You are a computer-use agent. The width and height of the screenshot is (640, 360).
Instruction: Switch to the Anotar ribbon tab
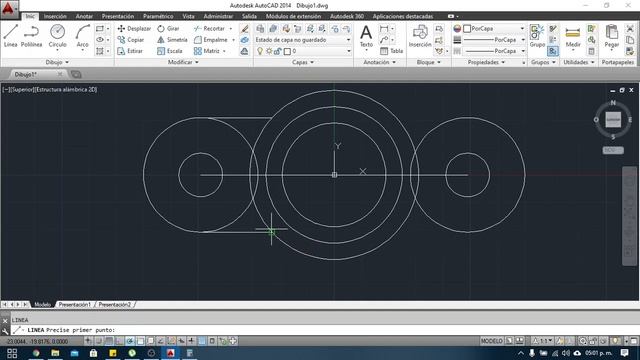click(x=84, y=16)
